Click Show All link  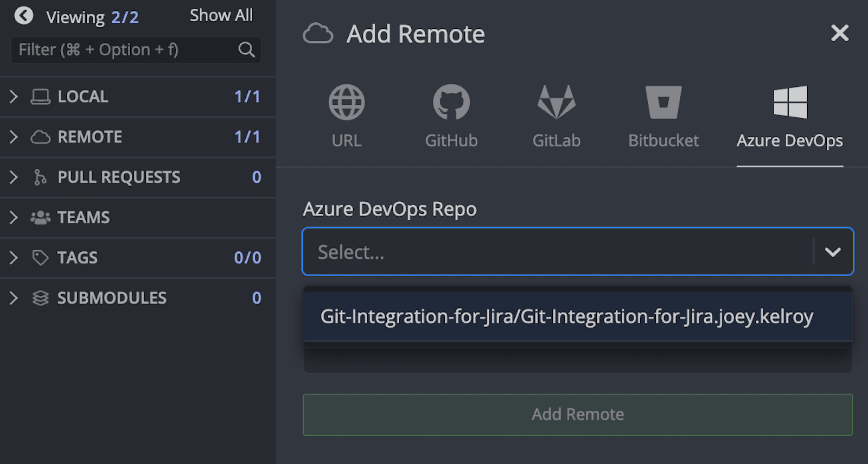coord(221,16)
